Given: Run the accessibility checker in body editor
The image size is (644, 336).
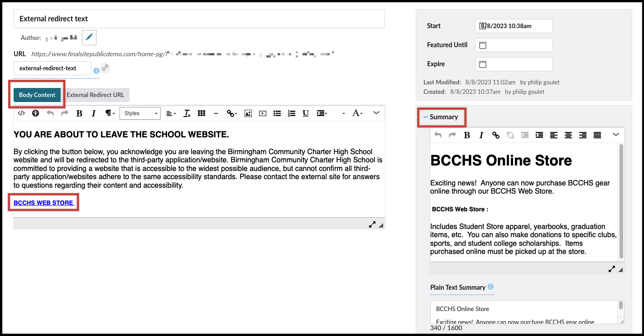Looking at the screenshot, I should point(36,113).
